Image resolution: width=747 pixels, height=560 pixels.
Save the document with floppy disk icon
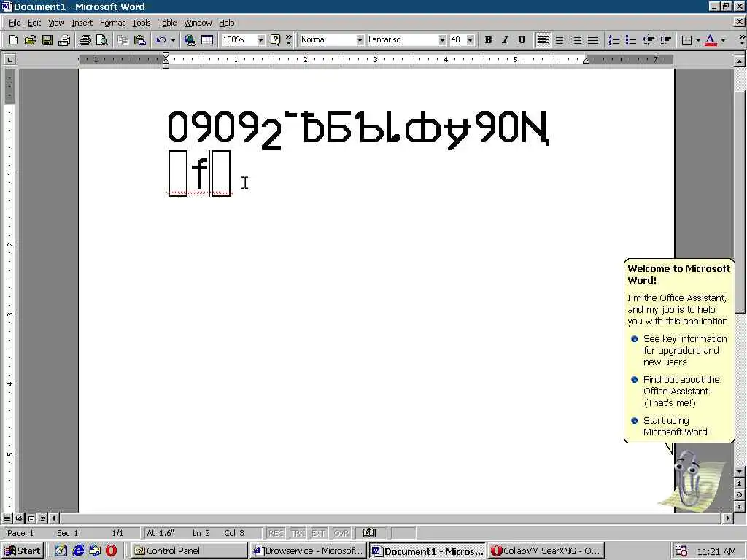tap(47, 40)
